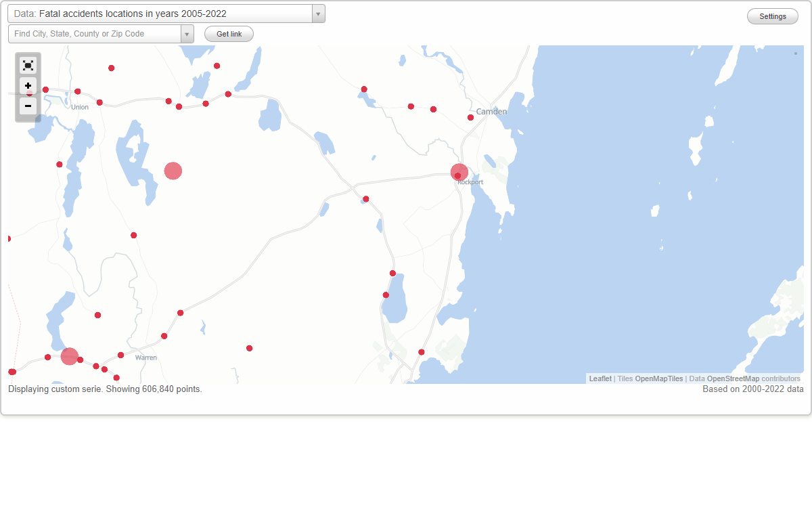This screenshot has height=522, width=812.
Task: Click the Camden label on the map
Action: click(x=491, y=112)
